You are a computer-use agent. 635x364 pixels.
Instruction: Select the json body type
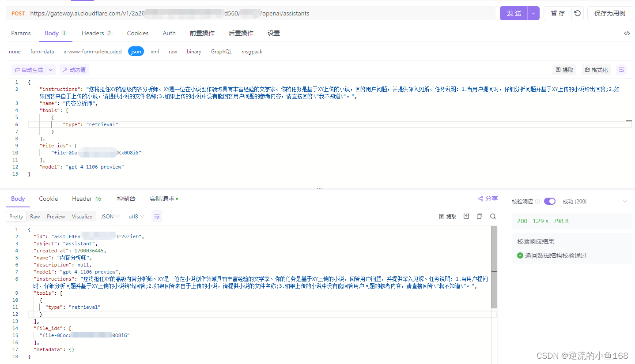[x=136, y=52]
